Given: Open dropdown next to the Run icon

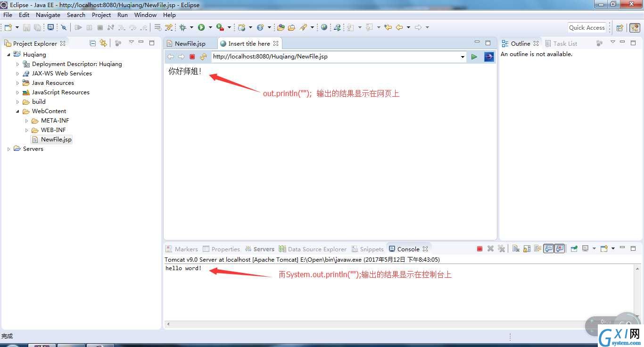Looking at the screenshot, I should (210, 27).
